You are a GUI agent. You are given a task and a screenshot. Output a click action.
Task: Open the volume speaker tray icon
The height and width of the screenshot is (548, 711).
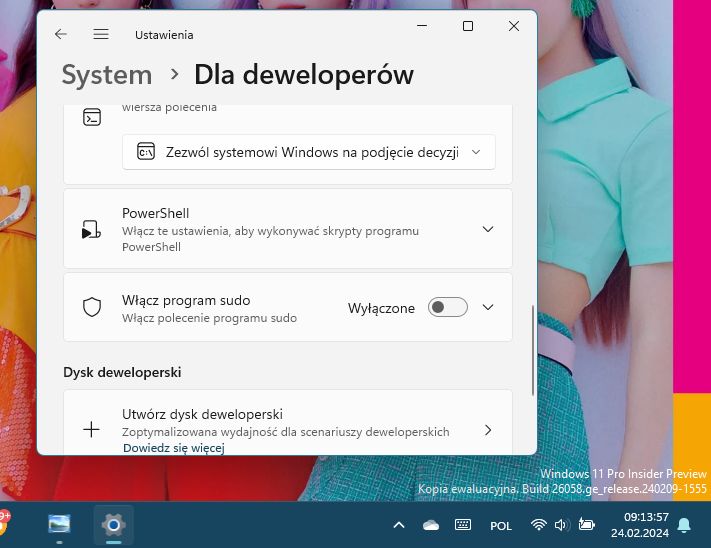(562, 525)
